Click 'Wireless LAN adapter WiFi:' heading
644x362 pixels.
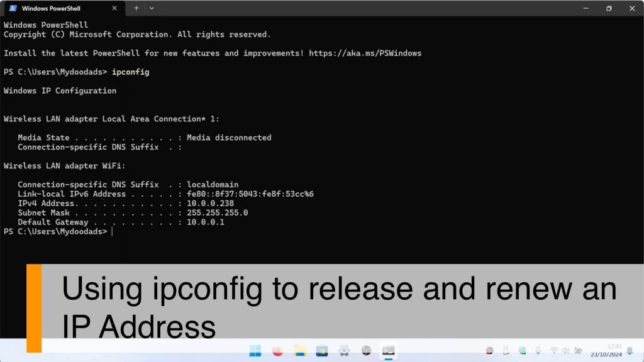65,166
